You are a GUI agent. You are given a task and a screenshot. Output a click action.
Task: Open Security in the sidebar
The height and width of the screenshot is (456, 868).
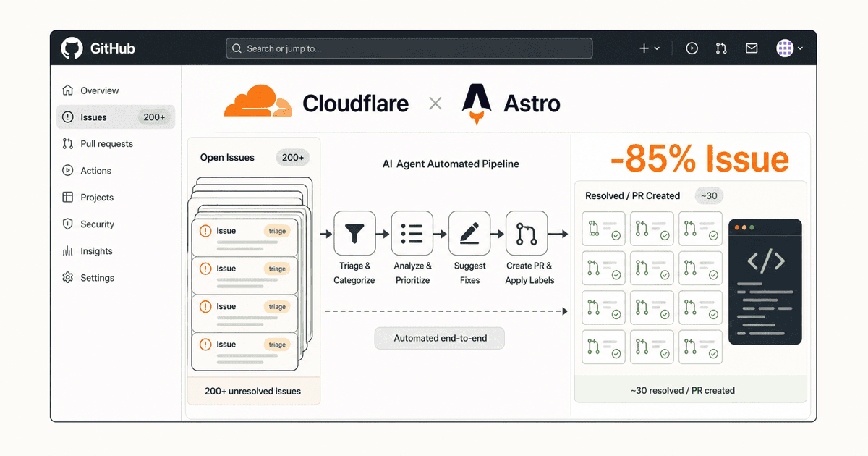click(x=116, y=224)
